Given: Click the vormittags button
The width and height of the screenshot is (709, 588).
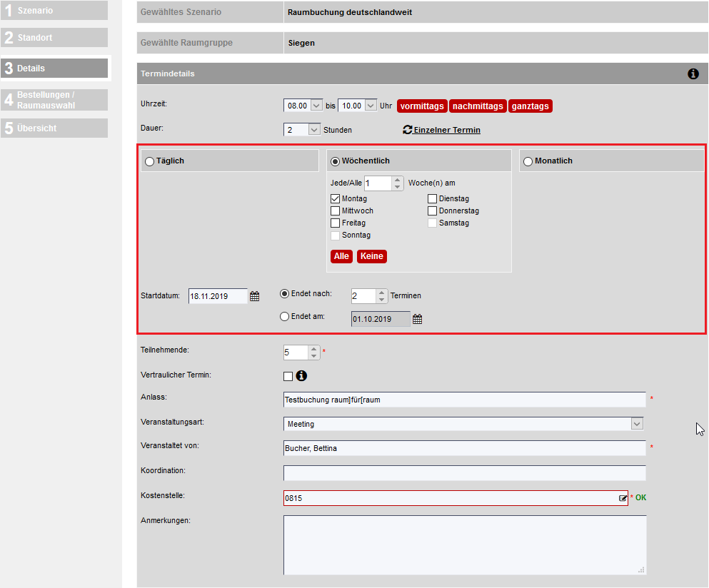Looking at the screenshot, I should click(422, 106).
